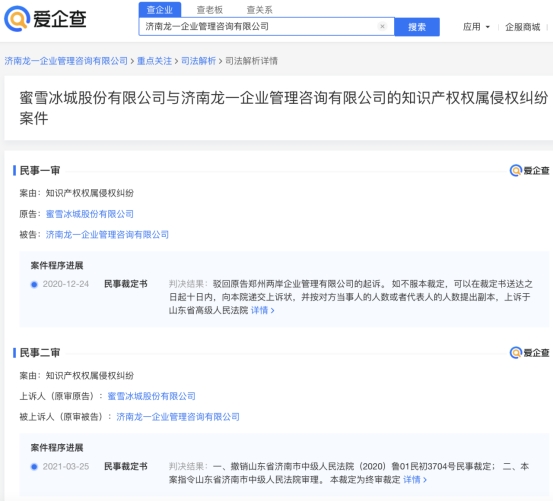The image size is (553, 502).
Task: View 详情 of the 2020-12-24 ruling
Action: click(x=262, y=310)
